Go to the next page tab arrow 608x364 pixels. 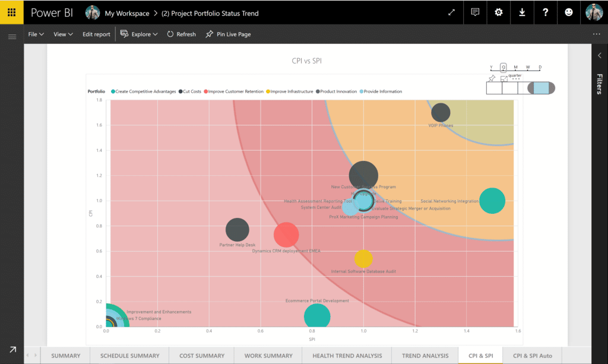coord(35,355)
